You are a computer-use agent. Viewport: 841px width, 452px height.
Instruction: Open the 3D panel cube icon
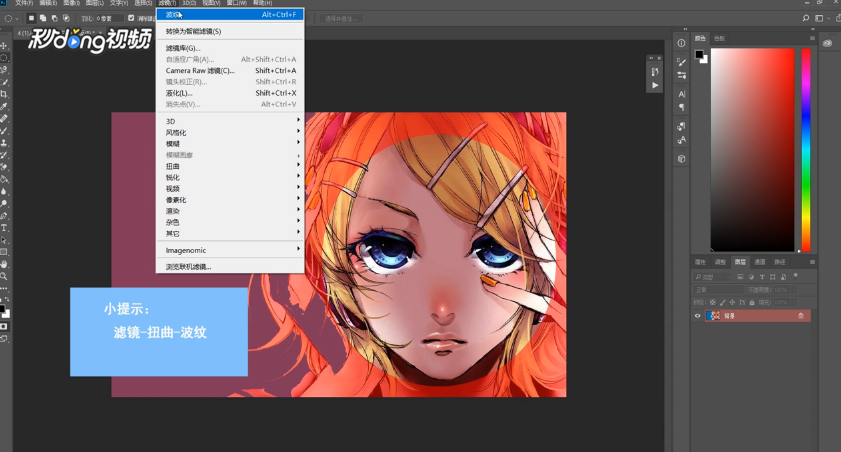681,159
